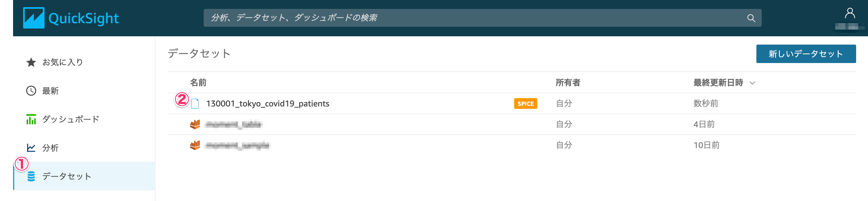The width and height of the screenshot is (868, 201).
Task: Toggle sort arrow beside 最終更新日時
Action: point(753,83)
